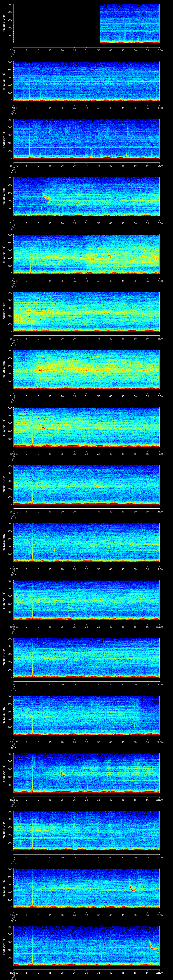Click the '5:10:00' start time label
Viewport: 173px width, 980px height.
pos(14,108)
